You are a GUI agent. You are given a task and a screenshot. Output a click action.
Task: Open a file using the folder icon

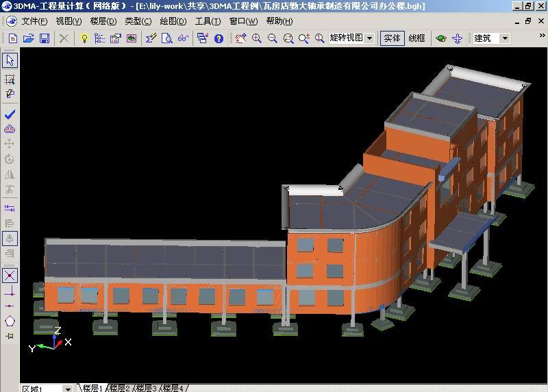(28, 38)
